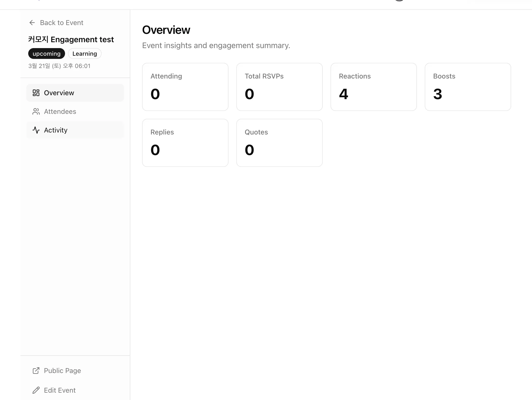Click the Replies stat card

coord(185,143)
